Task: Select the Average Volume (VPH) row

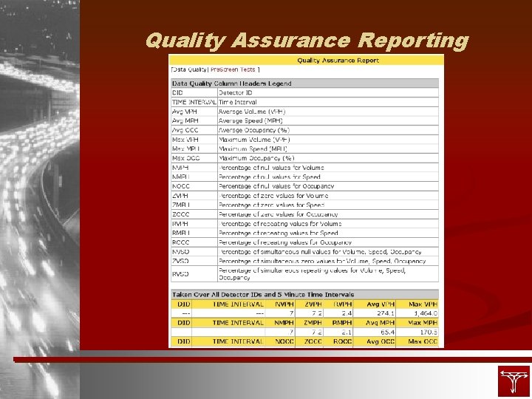Action: coord(304,112)
